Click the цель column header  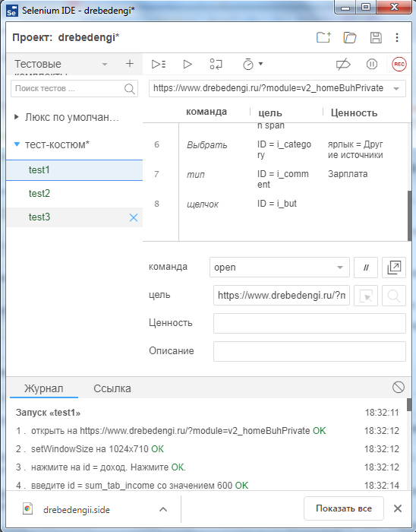point(270,112)
